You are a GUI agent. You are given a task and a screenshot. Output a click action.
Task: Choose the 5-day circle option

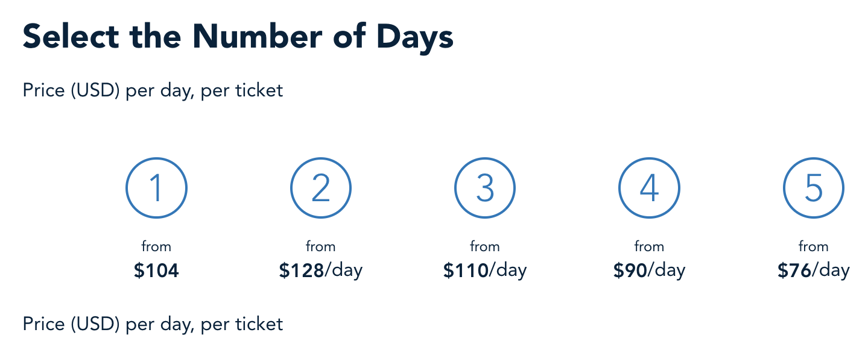[x=813, y=189]
